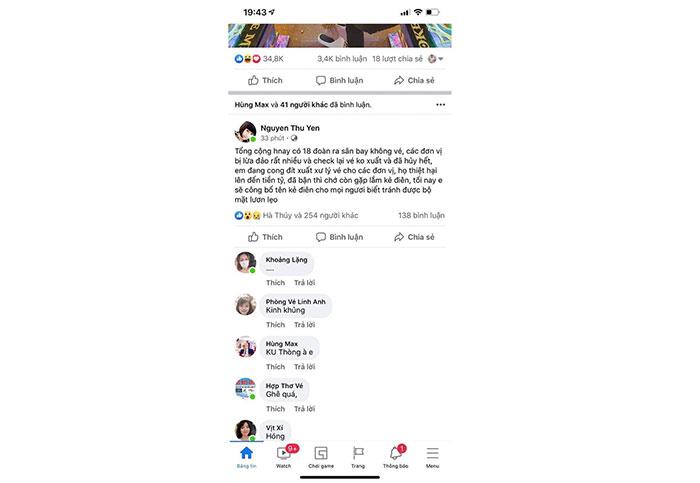Viewport: 700px width, 483px height.
Task: Open Nguyen Thu Yen's profile picture
Action: [246, 132]
